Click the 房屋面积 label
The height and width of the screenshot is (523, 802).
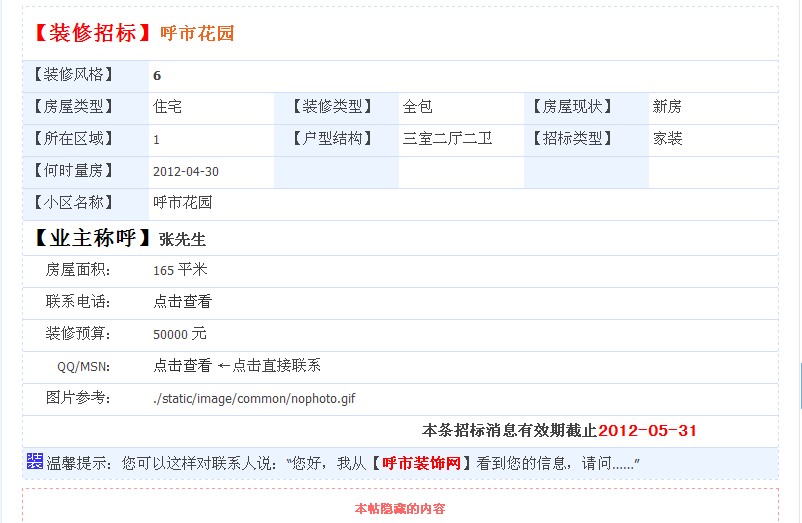(78, 270)
